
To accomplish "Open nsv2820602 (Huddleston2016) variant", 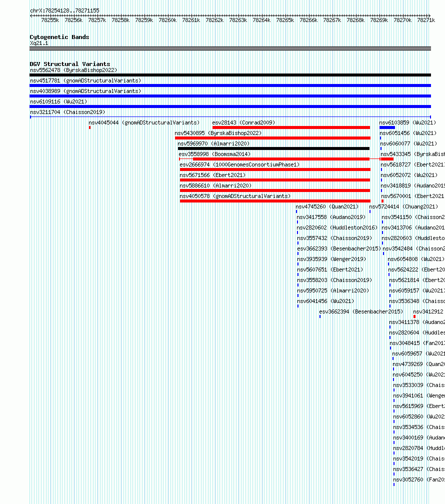I will (x=337, y=227).
